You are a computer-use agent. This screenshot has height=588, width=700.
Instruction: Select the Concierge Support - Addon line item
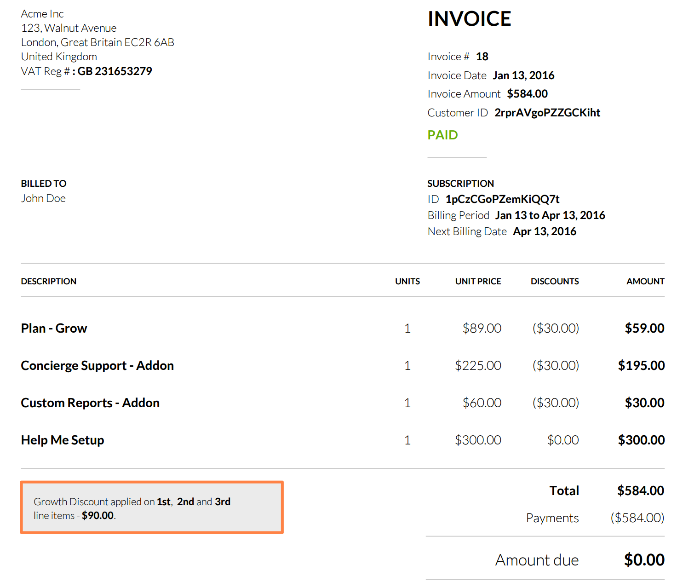98,366
